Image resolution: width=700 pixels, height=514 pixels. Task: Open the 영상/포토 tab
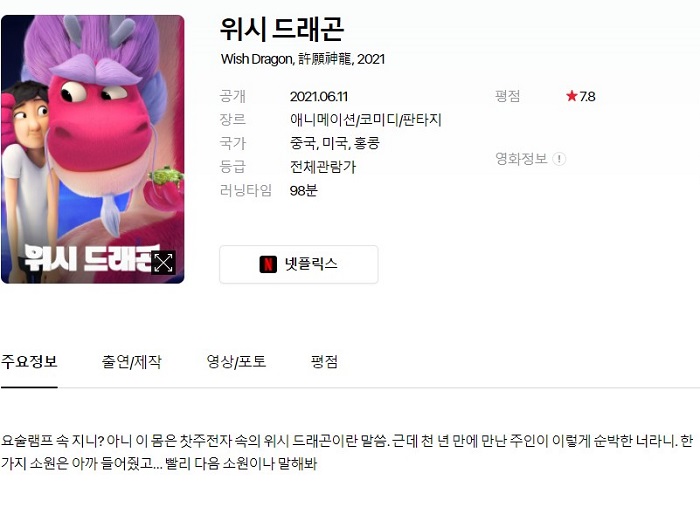click(x=236, y=361)
